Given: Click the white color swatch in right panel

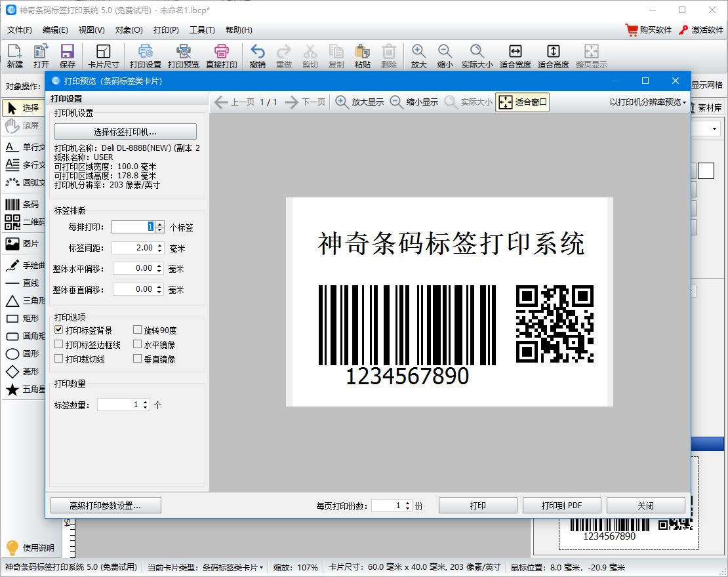Looking at the screenshot, I should click(x=706, y=171).
